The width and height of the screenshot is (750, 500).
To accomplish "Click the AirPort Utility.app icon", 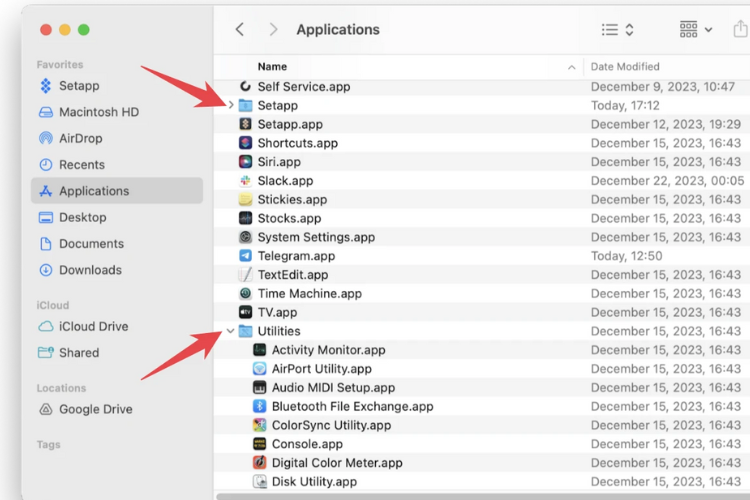I will [259, 368].
